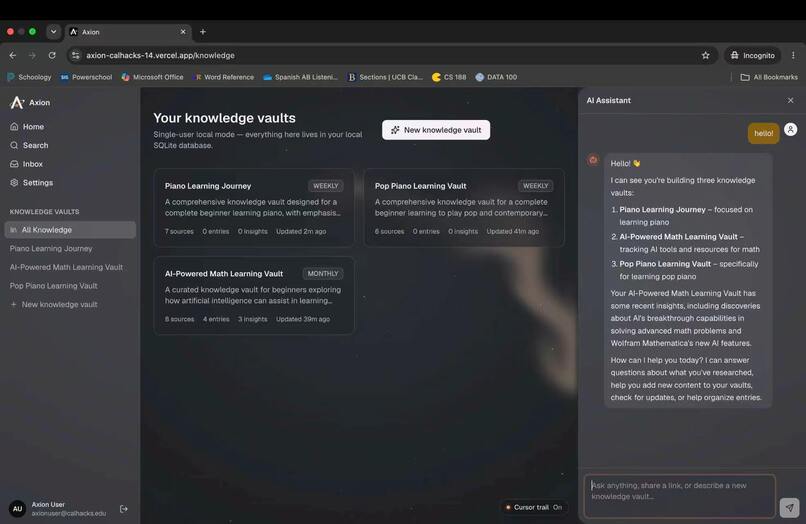Open the Chrome three-dot menu

[793, 55]
